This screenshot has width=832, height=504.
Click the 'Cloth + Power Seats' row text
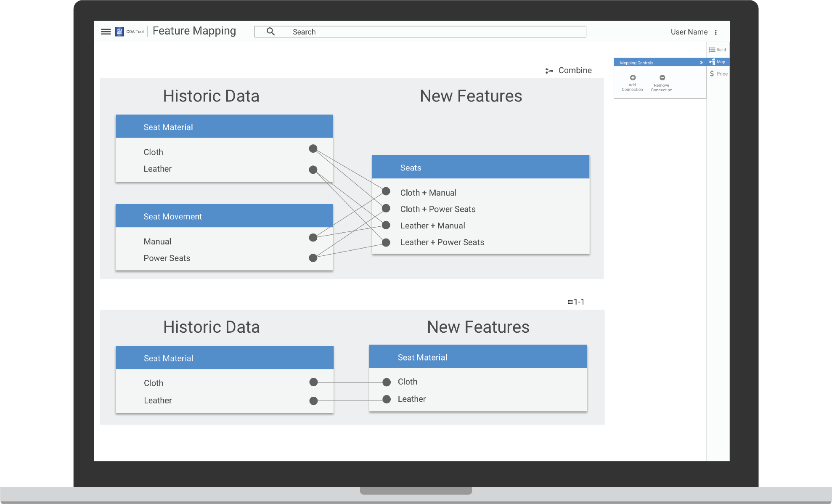(x=438, y=209)
